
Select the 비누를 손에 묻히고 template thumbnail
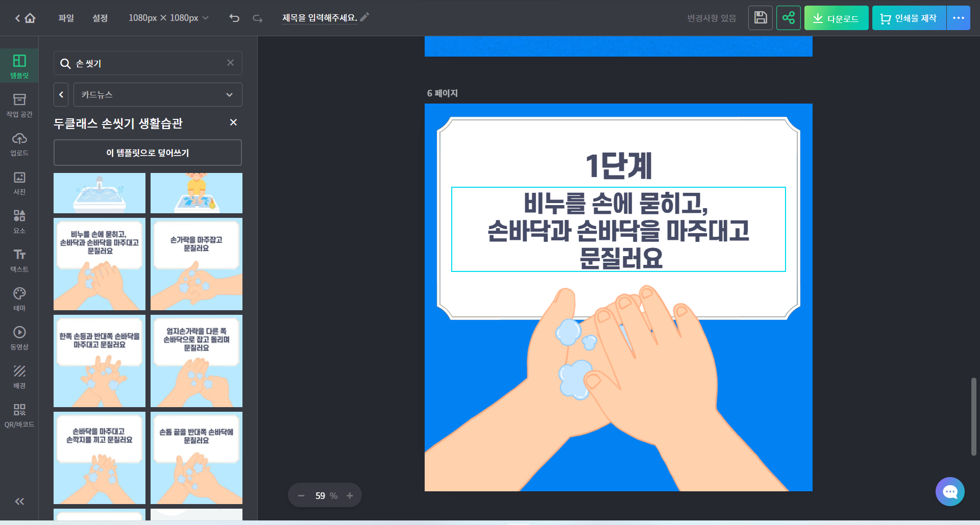pyautogui.click(x=100, y=264)
